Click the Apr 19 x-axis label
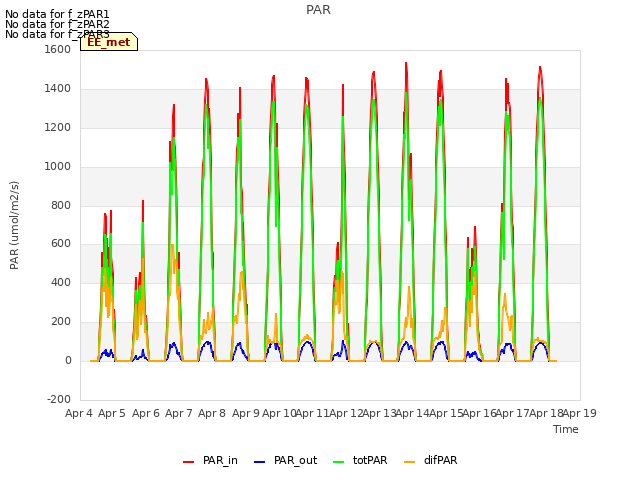 click(580, 413)
